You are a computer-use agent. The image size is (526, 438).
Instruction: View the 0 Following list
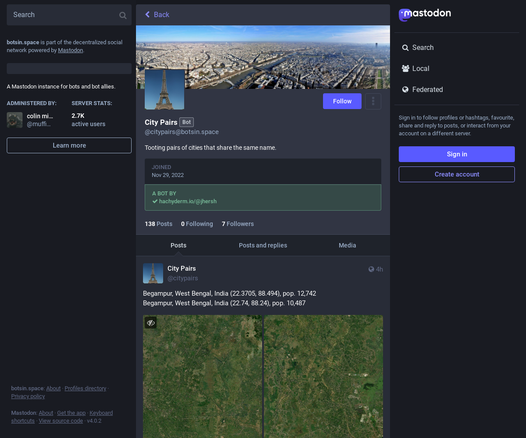[197, 224]
